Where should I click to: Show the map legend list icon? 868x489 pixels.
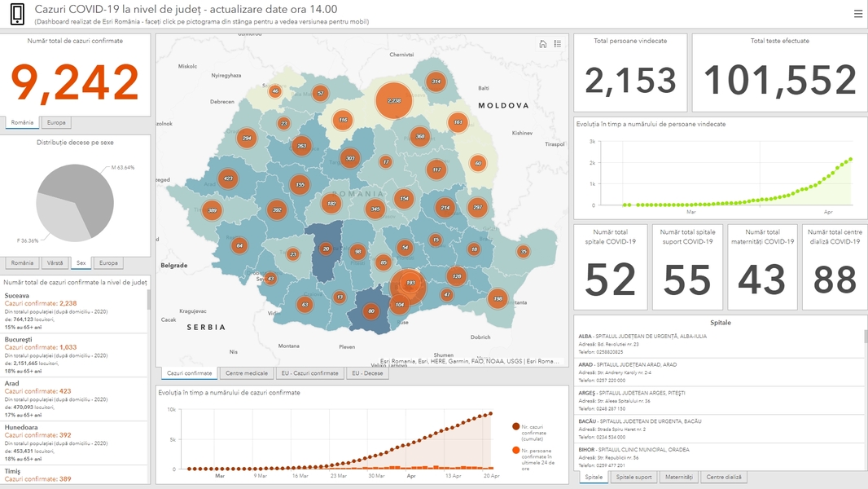tap(558, 44)
